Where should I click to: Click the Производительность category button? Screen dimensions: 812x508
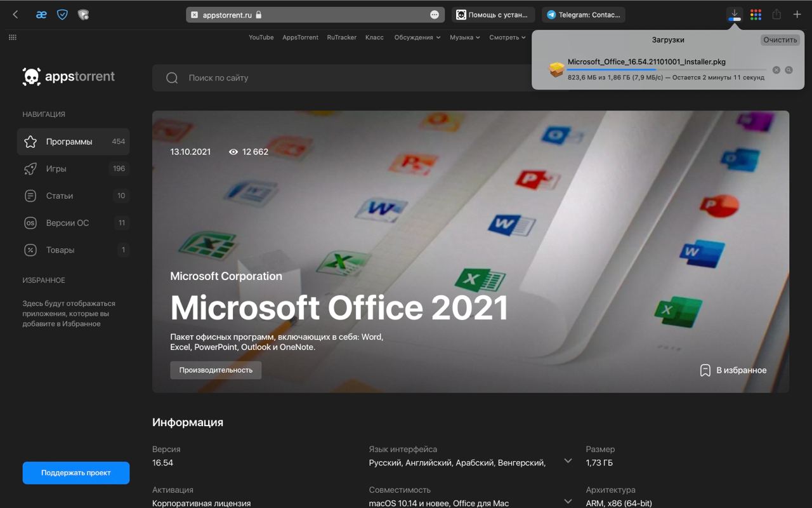pyautogui.click(x=216, y=370)
